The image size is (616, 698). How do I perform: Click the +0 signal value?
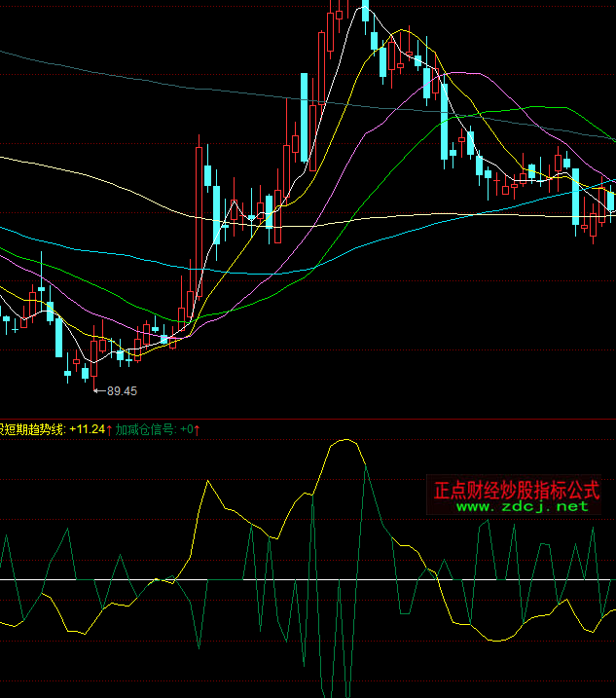tap(185, 429)
